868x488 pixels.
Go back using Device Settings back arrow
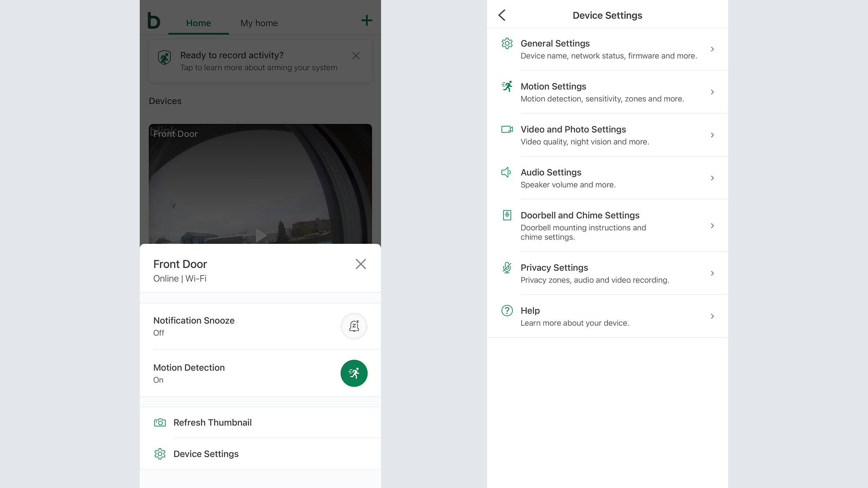(502, 15)
